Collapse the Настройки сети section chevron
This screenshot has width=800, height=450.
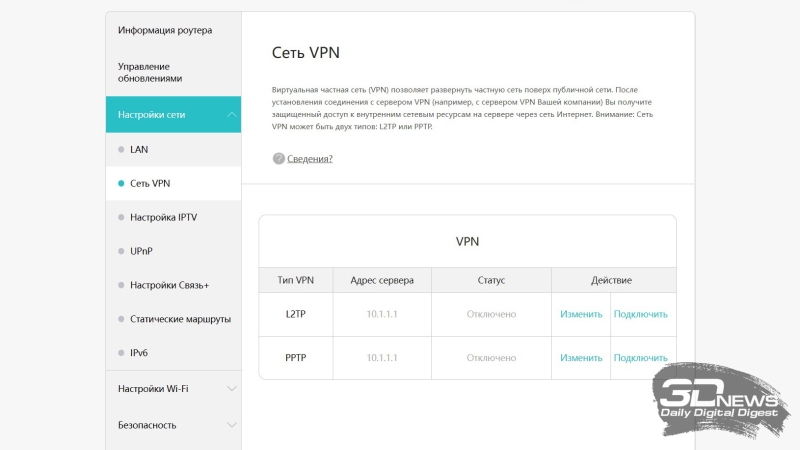click(x=232, y=115)
